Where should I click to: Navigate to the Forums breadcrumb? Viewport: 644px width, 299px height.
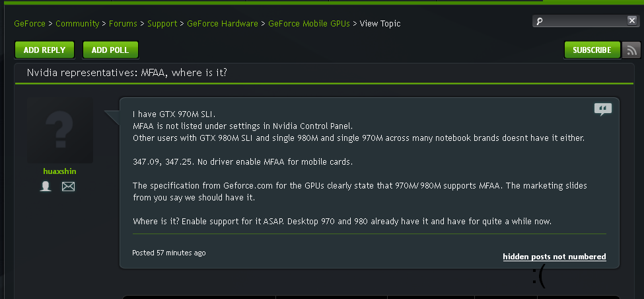pyautogui.click(x=123, y=23)
